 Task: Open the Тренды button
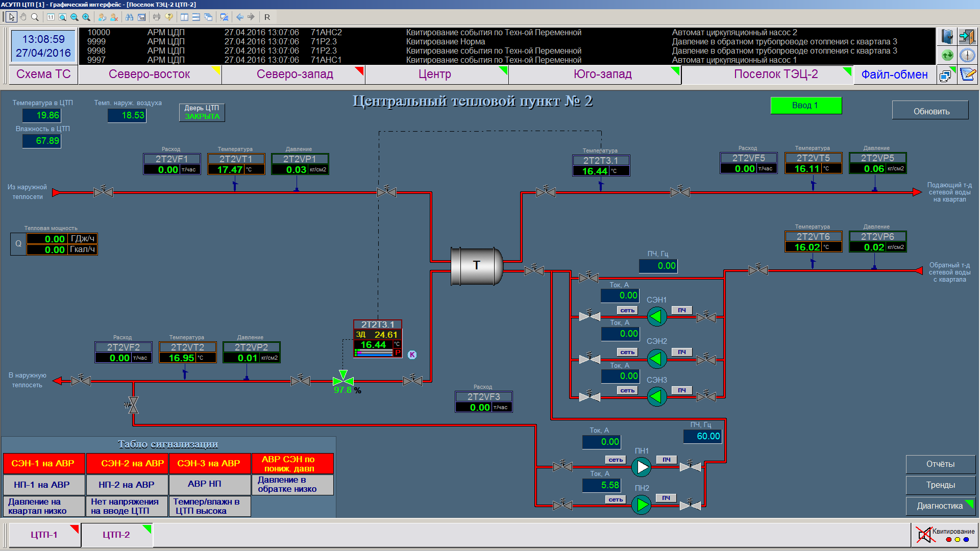tap(940, 485)
